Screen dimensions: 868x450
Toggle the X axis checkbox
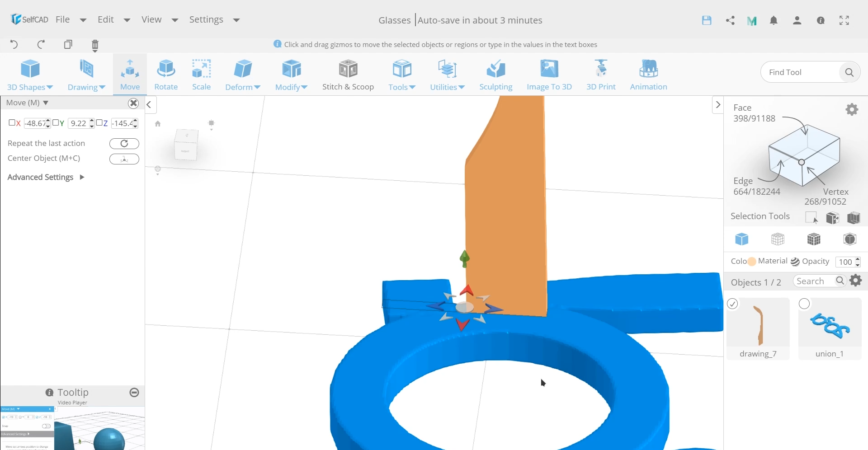12,122
